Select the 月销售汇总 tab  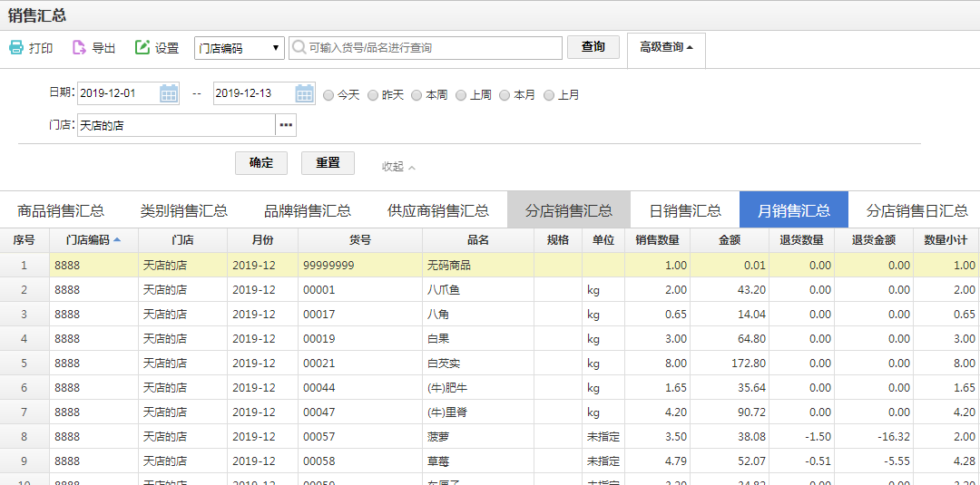(794, 210)
